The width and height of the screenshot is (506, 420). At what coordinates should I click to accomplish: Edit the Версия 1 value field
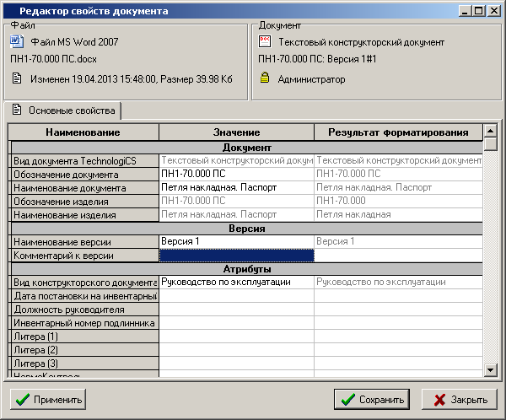pyautogui.click(x=236, y=241)
